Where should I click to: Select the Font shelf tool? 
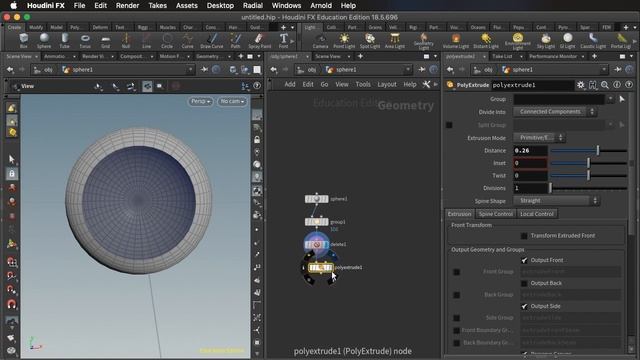point(284,40)
